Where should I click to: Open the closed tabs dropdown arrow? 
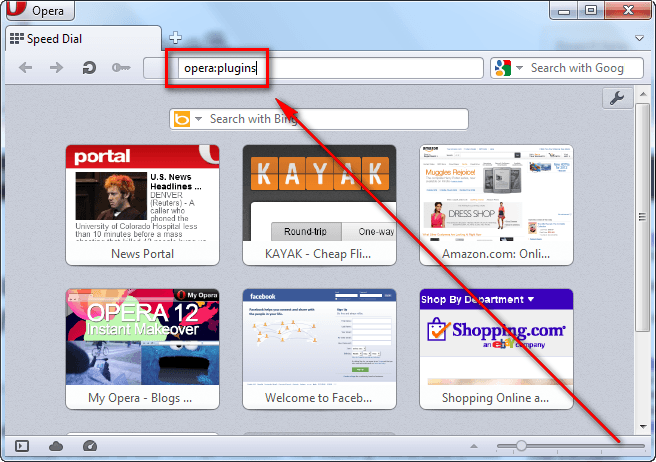[x=639, y=39]
